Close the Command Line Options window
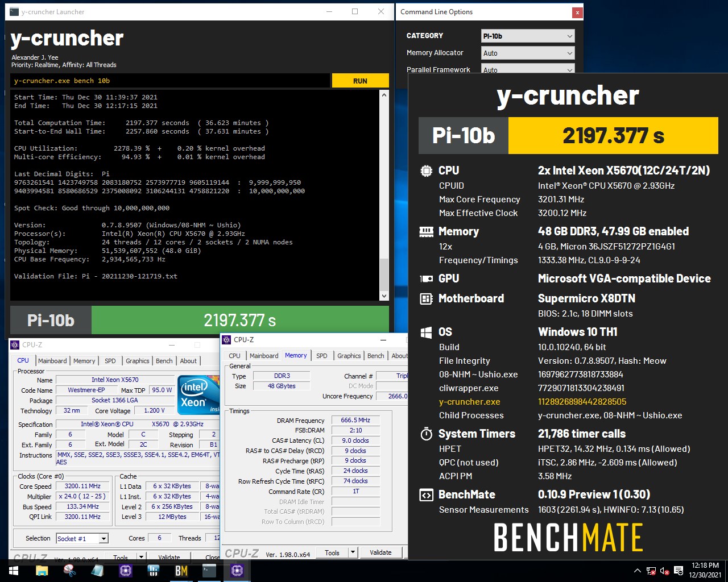 [577, 12]
